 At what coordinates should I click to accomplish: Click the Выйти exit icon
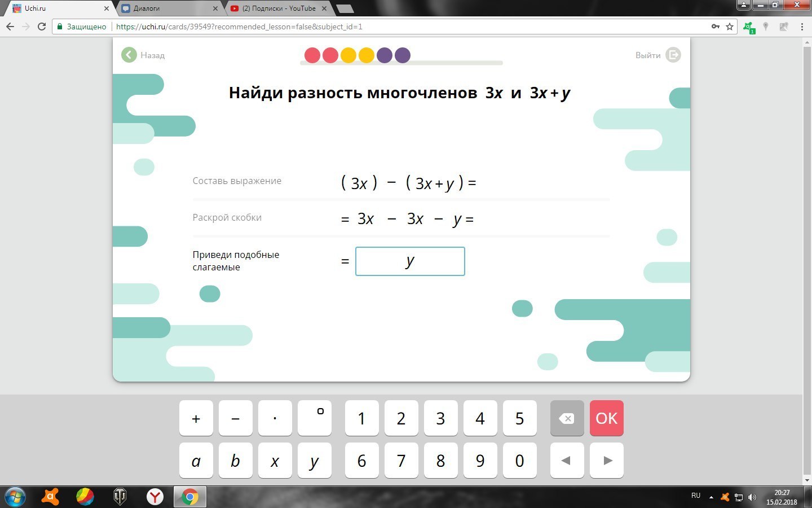tap(673, 55)
